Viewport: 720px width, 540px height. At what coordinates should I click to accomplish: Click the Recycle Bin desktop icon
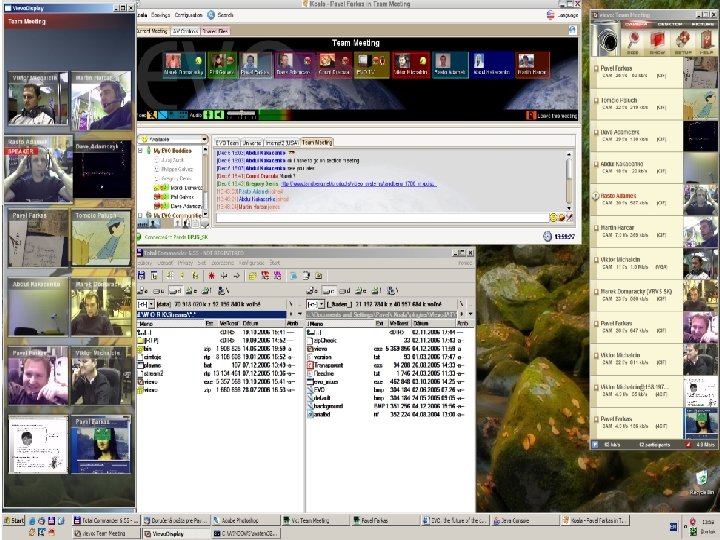pos(702,481)
